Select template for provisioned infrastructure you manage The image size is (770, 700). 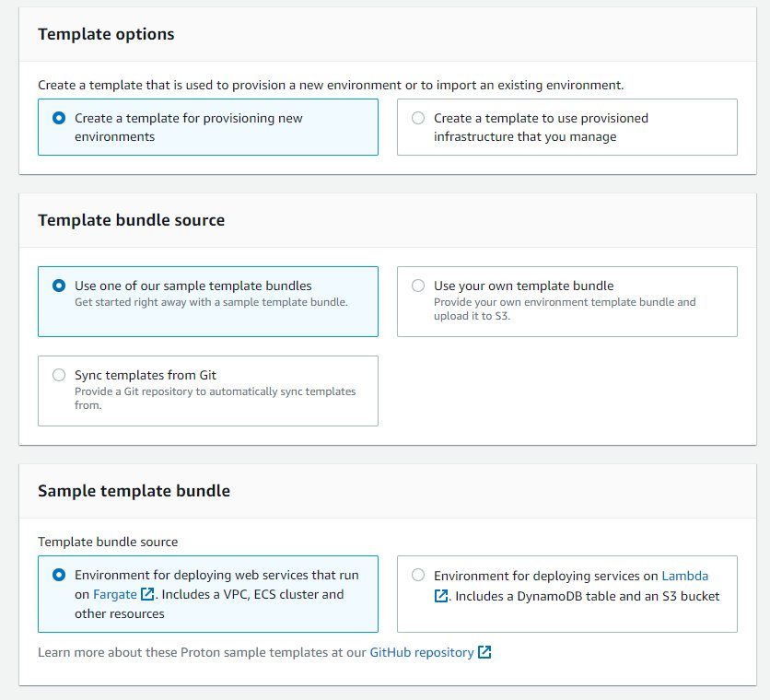419,118
